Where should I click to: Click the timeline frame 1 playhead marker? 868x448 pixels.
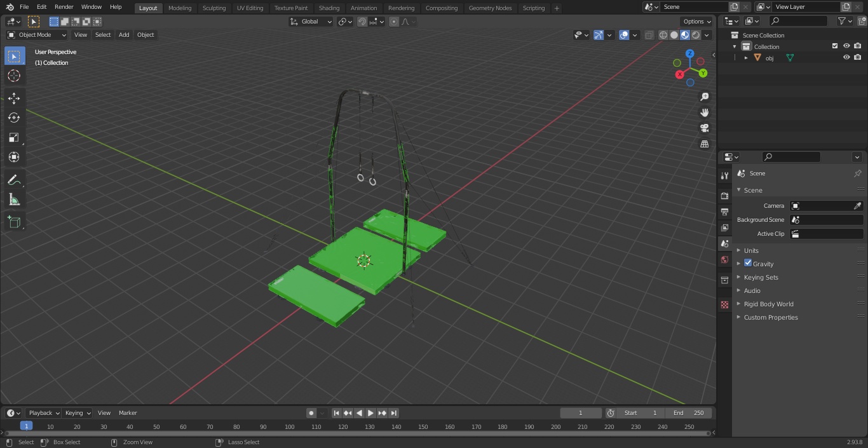[x=26, y=426]
